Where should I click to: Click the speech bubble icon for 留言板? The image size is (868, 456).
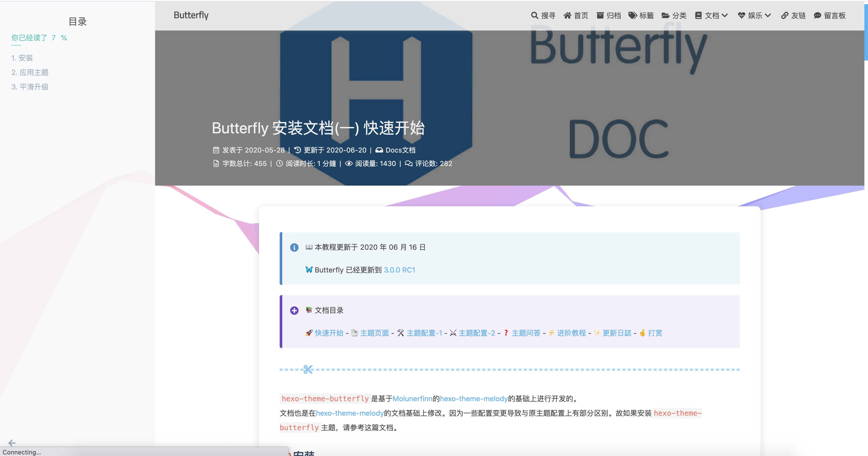click(817, 16)
